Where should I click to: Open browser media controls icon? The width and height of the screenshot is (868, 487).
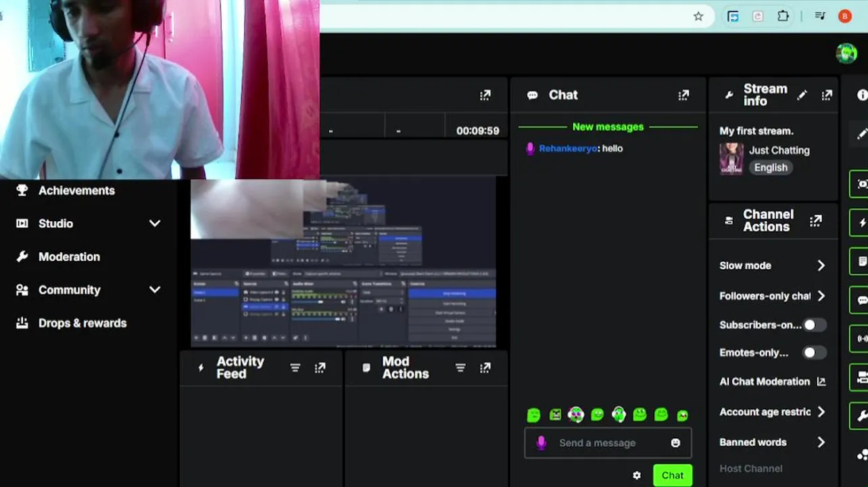820,16
